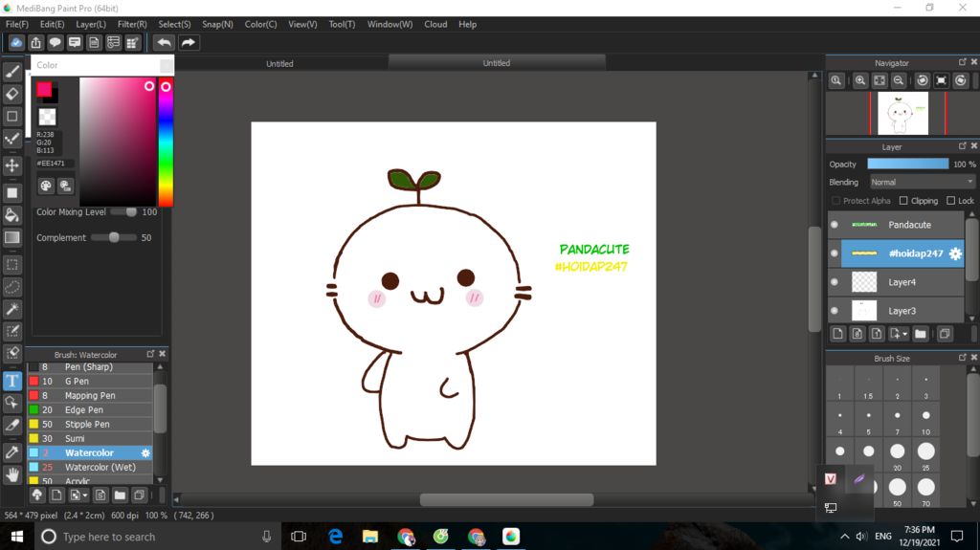Select the Move tool with four arrows
980x550 pixels.
point(11,165)
